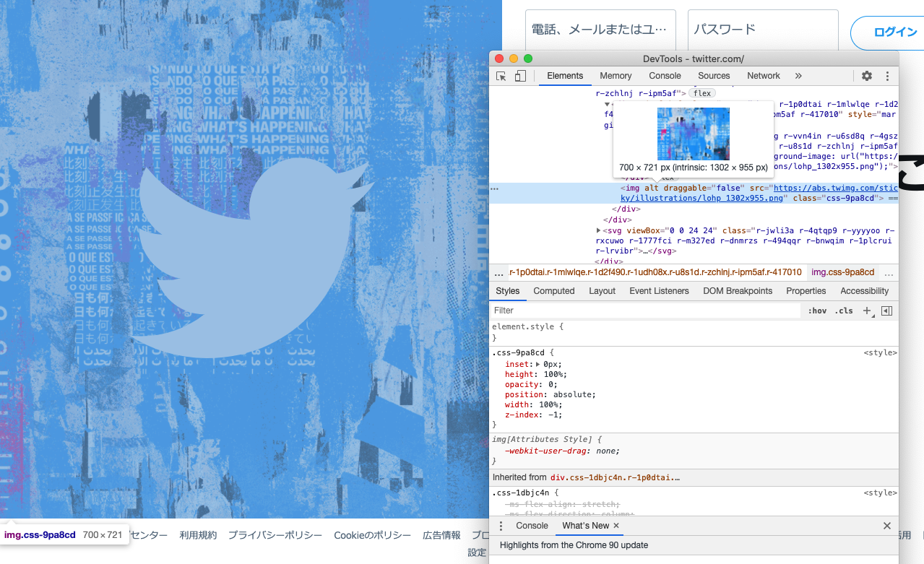This screenshot has width=924, height=564.
Task: Close the What's New tab
Action: tap(616, 526)
